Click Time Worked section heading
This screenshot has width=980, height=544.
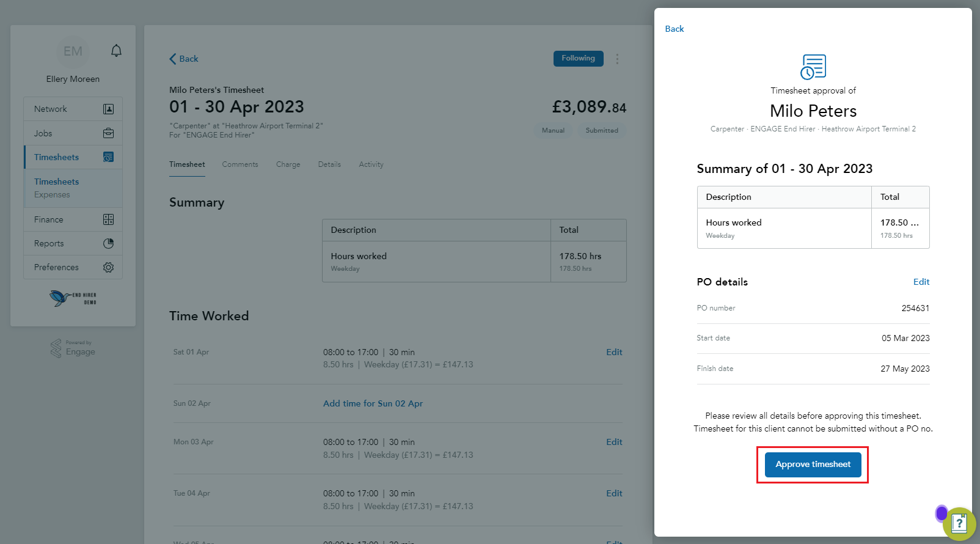click(x=209, y=316)
